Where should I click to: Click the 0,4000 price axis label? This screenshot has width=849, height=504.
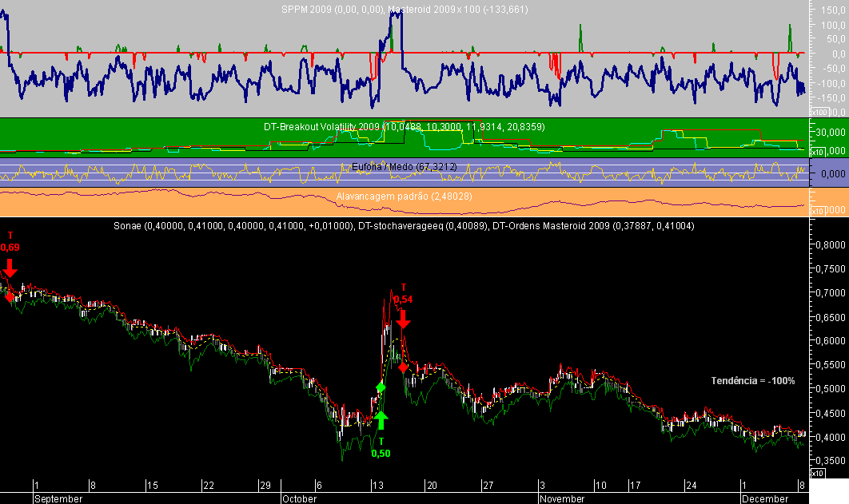pos(831,437)
